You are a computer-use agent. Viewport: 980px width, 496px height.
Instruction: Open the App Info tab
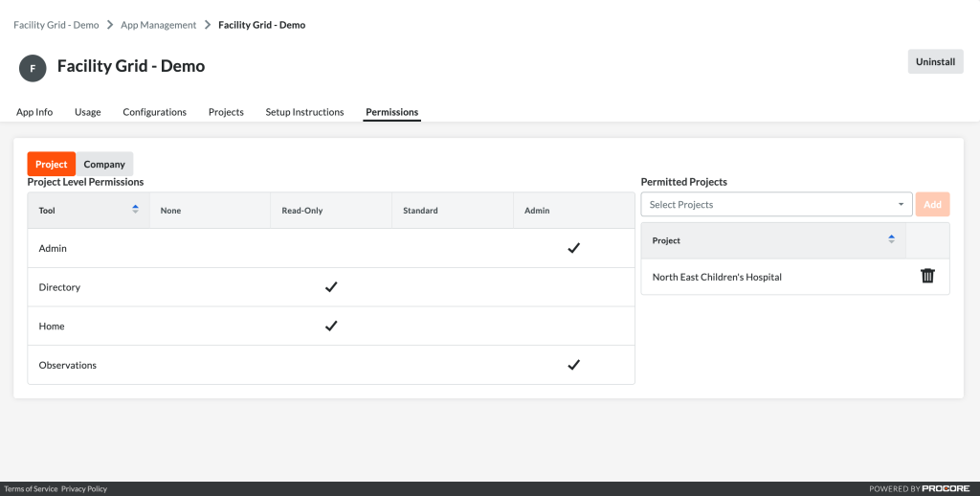pos(34,112)
